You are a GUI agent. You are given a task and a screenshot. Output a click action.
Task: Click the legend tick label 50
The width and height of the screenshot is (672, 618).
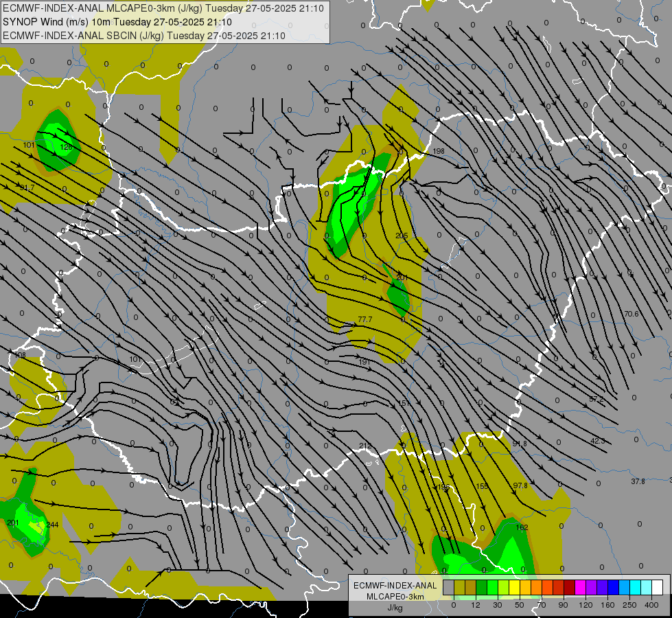[520, 605]
